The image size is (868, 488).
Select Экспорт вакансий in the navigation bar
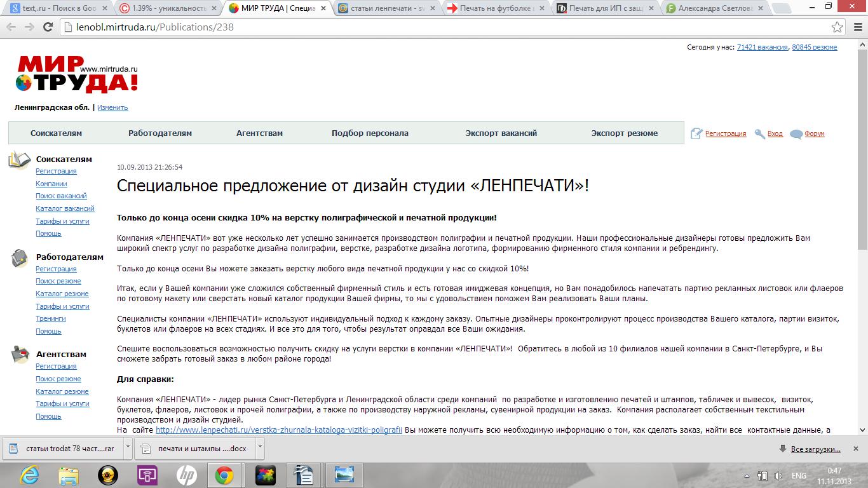(x=501, y=133)
